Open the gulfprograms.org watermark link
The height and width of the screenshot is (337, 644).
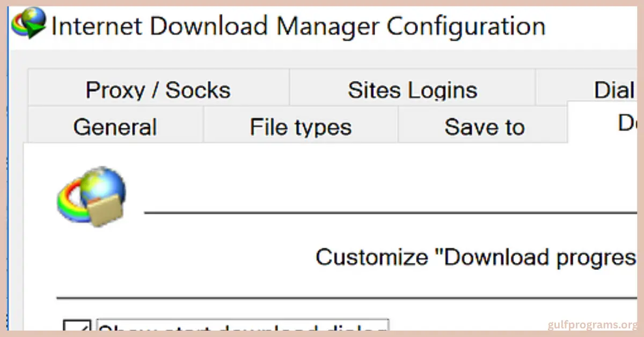(x=592, y=325)
